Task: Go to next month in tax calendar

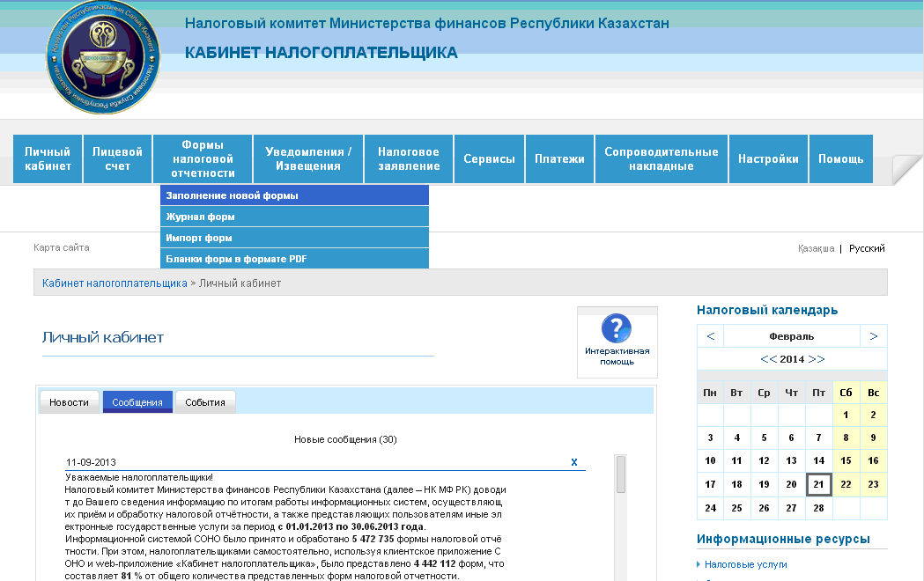Action: coord(873,336)
